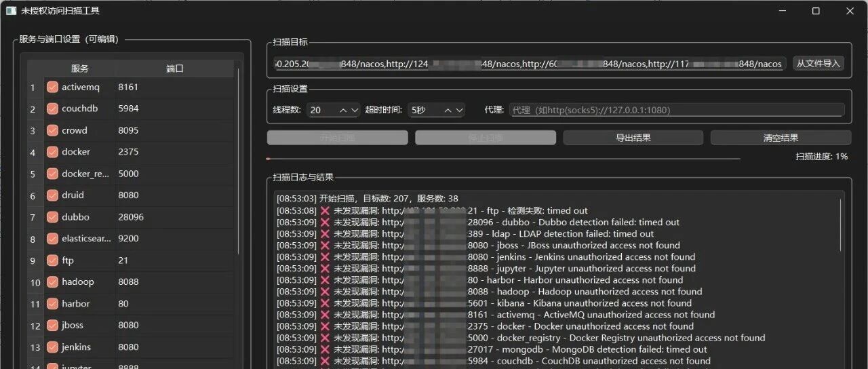Viewport: 868px width, 369px height.
Task: Click the LDAP detection failed log line
Action: 465,233
